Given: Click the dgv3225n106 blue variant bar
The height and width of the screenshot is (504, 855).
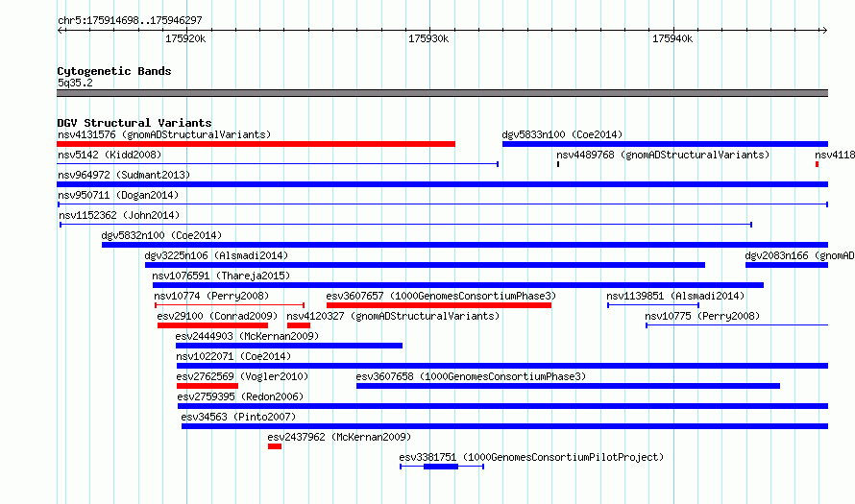Looking at the screenshot, I should 425,265.
